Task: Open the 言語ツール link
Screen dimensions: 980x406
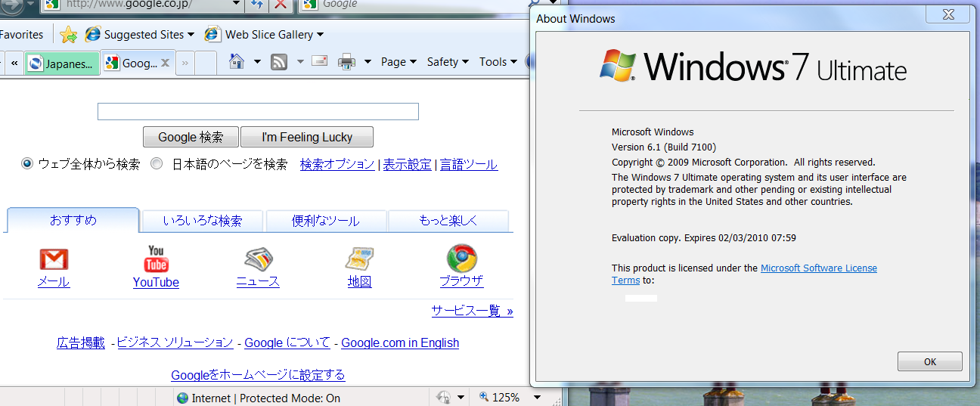Action: (x=469, y=164)
